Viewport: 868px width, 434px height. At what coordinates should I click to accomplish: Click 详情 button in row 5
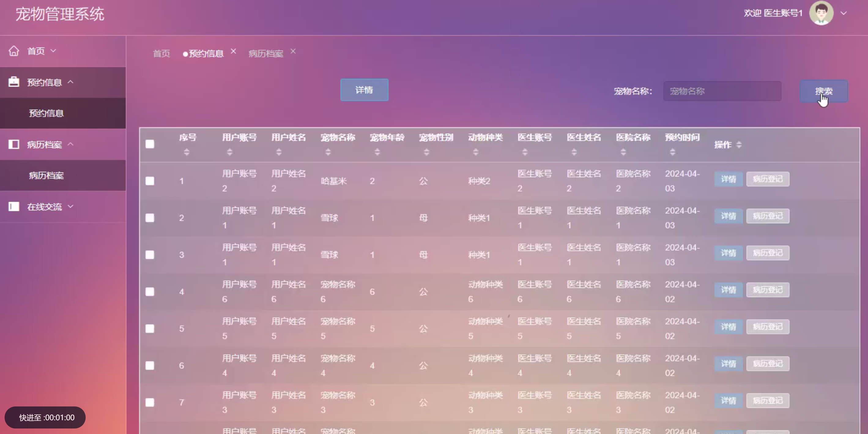pos(728,327)
